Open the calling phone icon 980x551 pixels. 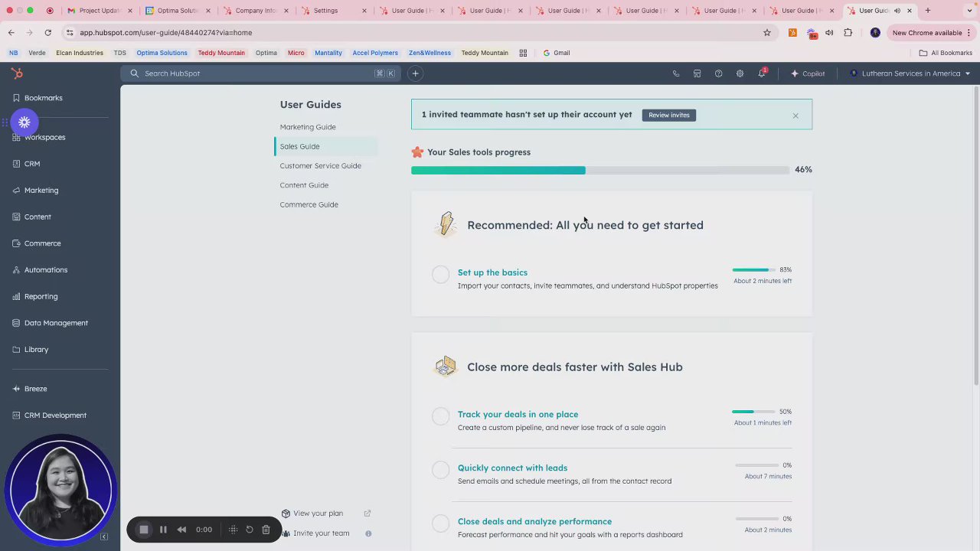tap(676, 73)
